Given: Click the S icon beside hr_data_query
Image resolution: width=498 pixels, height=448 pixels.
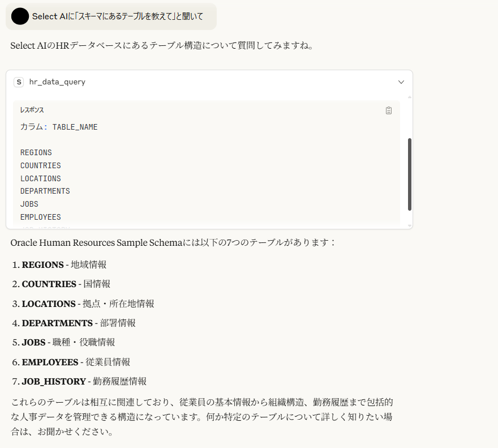Looking at the screenshot, I should (19, 82).
